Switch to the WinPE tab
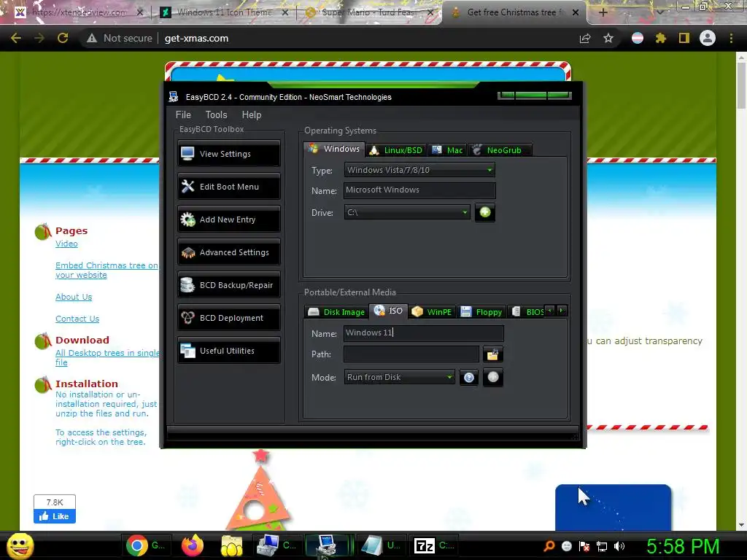Image resolution: width=747 pixels, height=560 pixels. point(432,312)
